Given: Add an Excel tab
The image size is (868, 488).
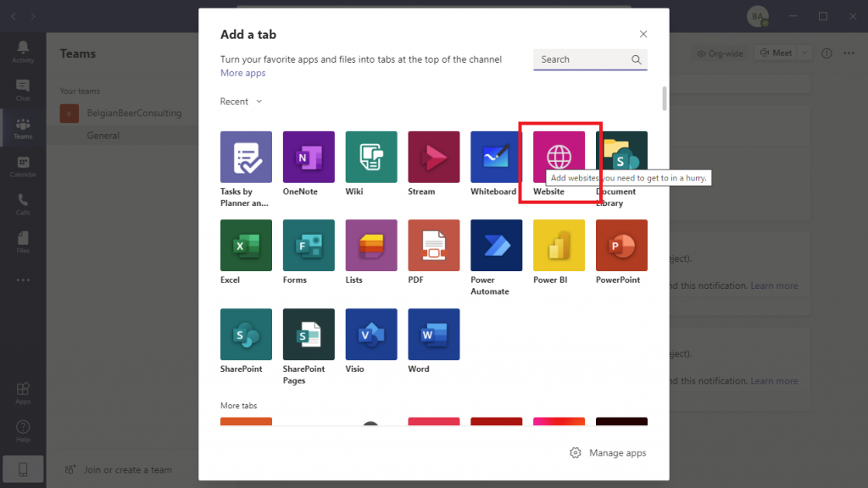Looking at the screenshot, I should (246, 245).
